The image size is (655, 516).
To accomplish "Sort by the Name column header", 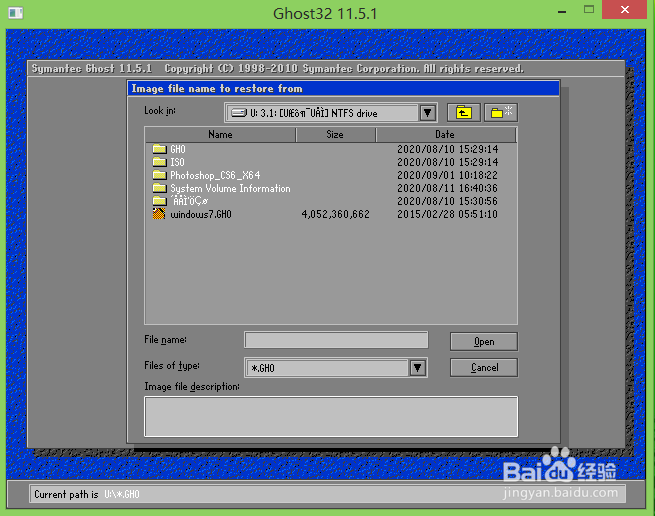I will click(220, 135).
